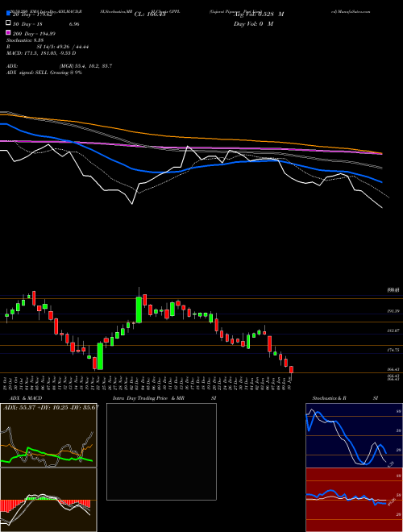Click the 'Stochastics: 8.88' reading

(x=25, y=40)
